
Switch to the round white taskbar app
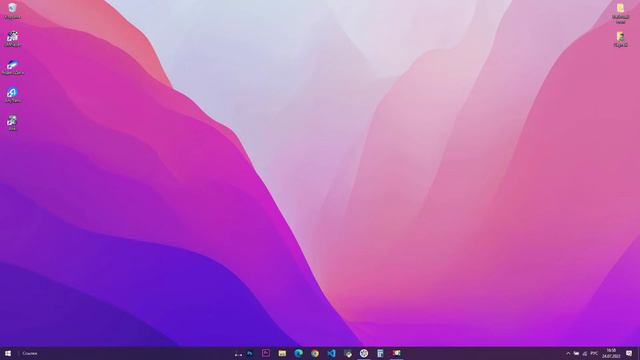click(x=364, y=353)
